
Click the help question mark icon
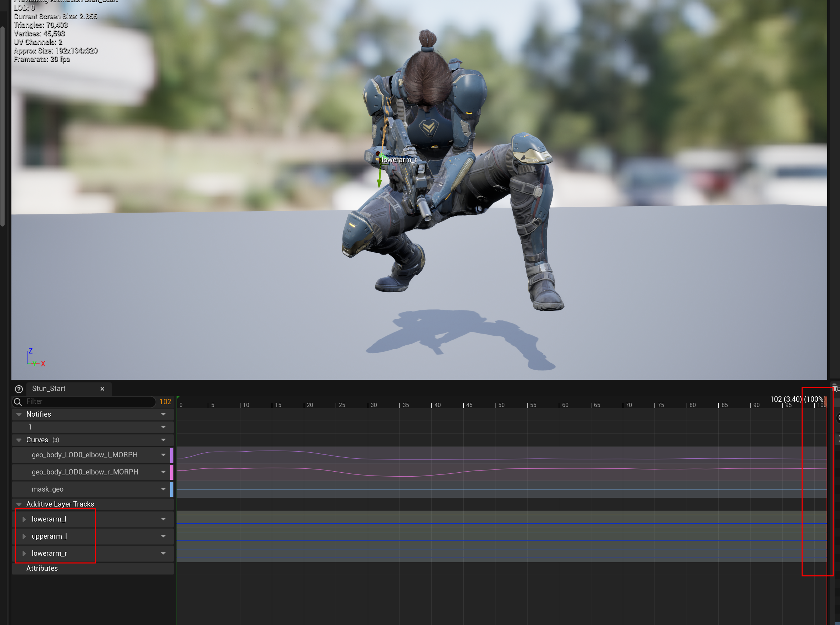point(19,389)
